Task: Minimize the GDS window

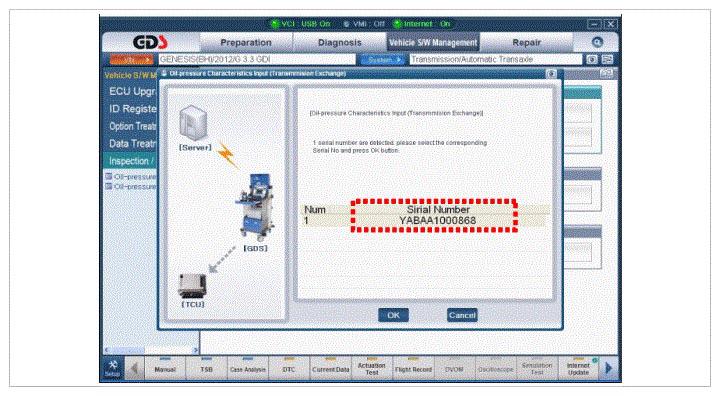Action: click(x=594, y=24)
